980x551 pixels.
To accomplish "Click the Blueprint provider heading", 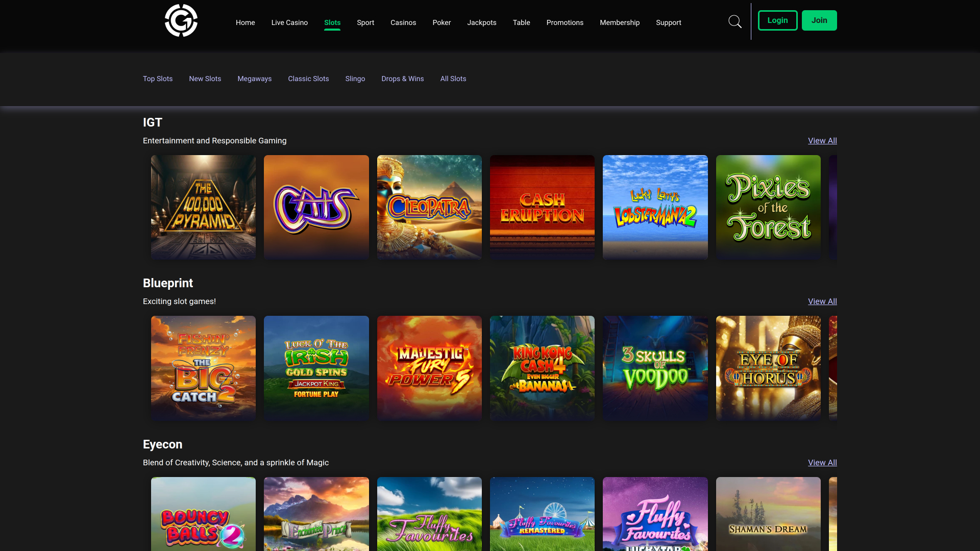I will point(168,283).
